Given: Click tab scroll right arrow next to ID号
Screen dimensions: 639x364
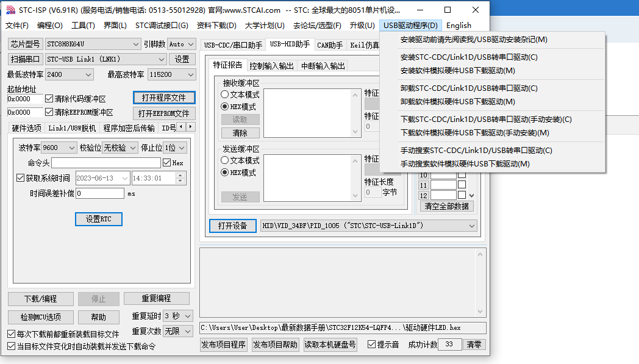Looking at the screenshot, I should [190, 127].
